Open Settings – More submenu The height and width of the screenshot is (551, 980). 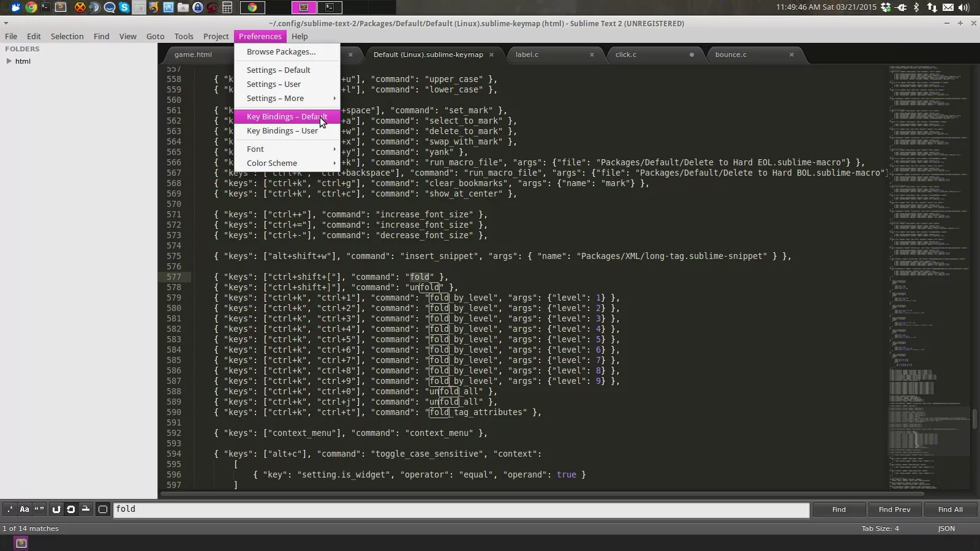coord(287,99)
